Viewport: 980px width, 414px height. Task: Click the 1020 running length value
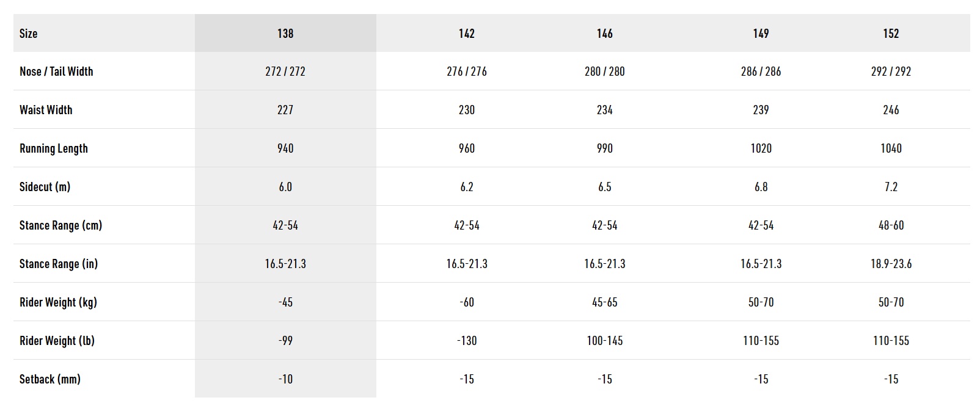coord(761,148)
